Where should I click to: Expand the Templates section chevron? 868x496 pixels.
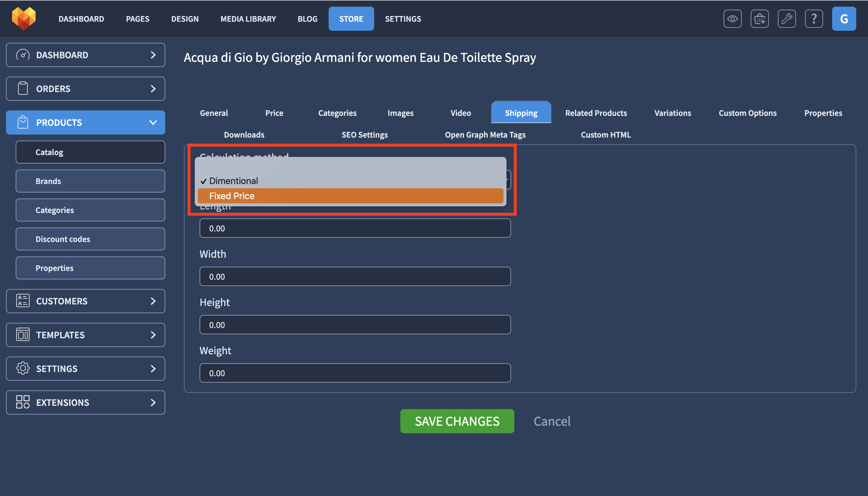(x=153, y=335)
